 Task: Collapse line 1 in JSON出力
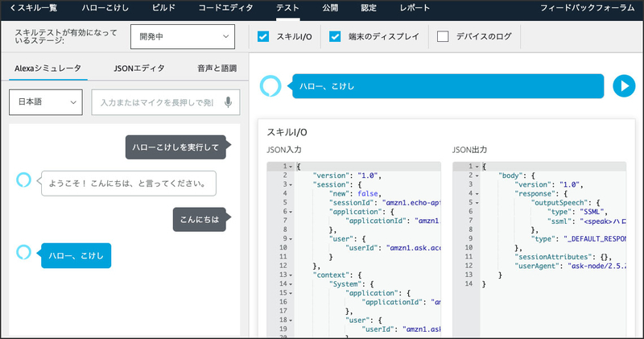(477, 167)
